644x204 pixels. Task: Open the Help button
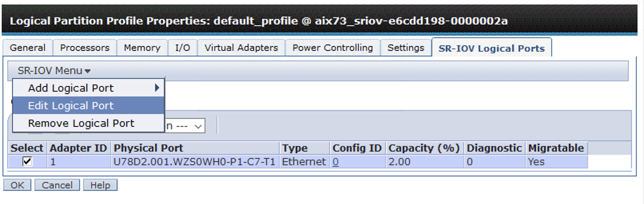[x=100, y=185]
